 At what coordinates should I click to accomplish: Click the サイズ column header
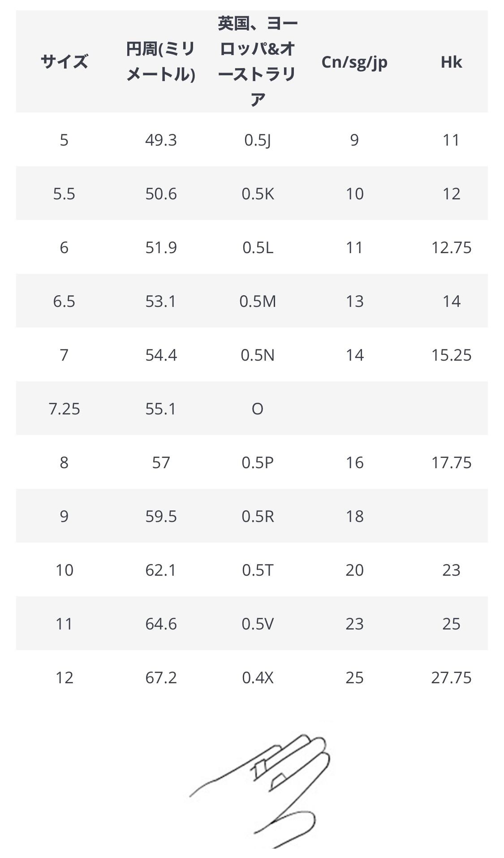[x=64, y=62]
